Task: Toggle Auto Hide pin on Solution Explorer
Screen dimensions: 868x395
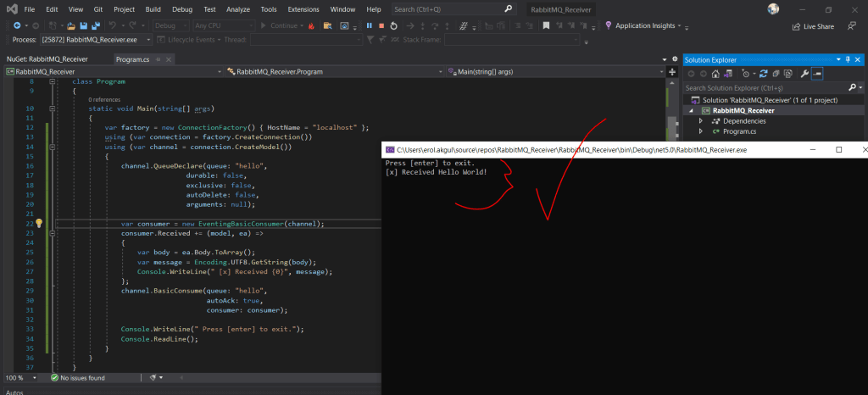Action: 848,59
